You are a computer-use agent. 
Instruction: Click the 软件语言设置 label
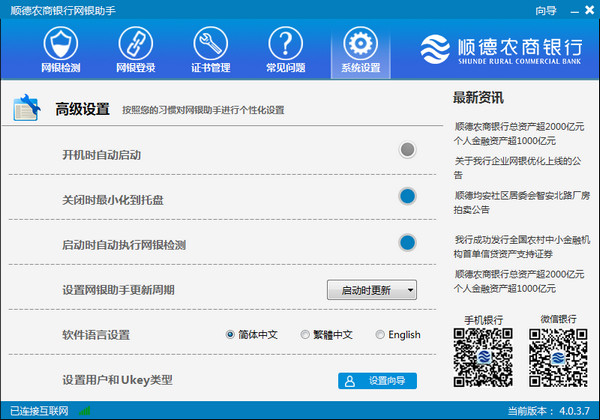click(x=96, y=335)
